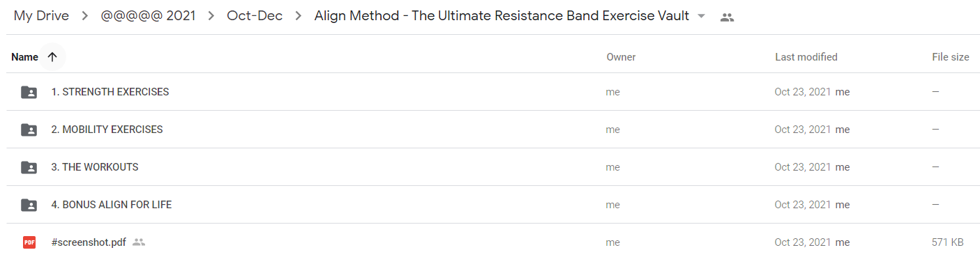This screenshot has width=980, height=257.
Task: Select the 3. THE WORKOUTS folder name
Action: (95, 167)
